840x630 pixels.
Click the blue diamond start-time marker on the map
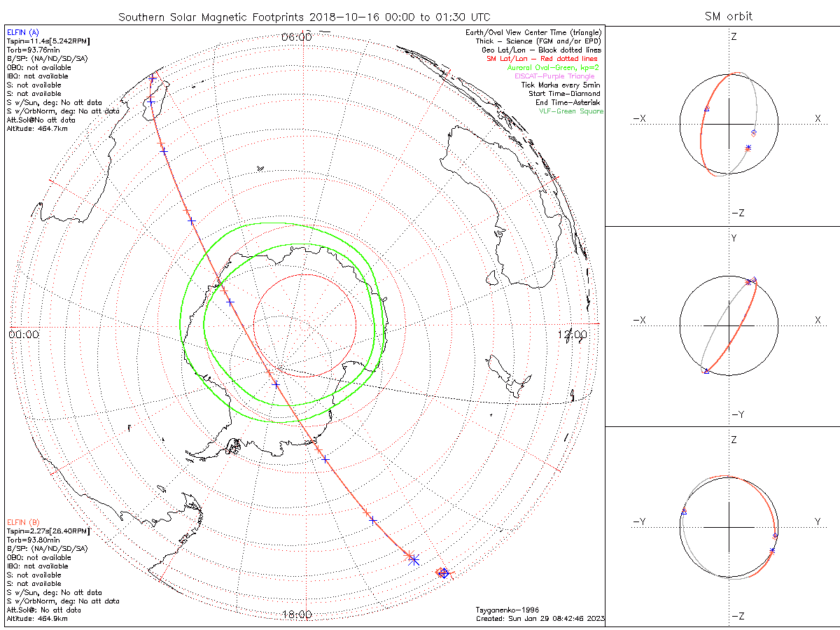click(443, 573)
